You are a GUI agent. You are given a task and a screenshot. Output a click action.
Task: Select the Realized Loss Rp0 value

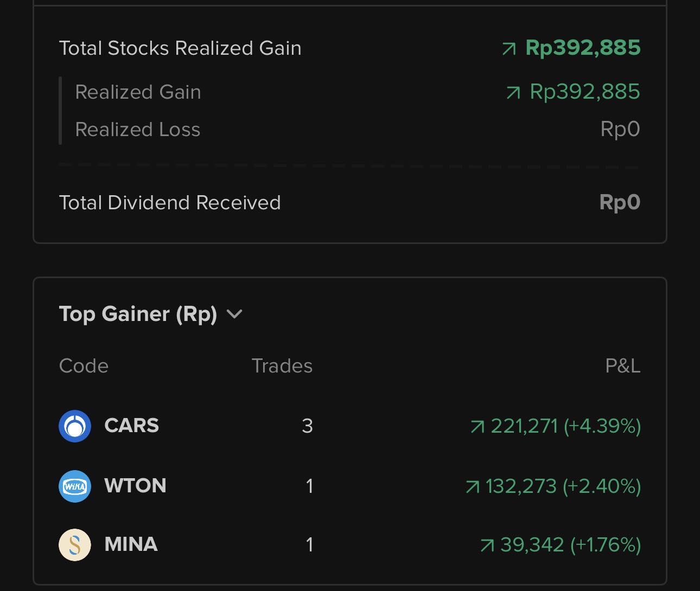(620, 130)
